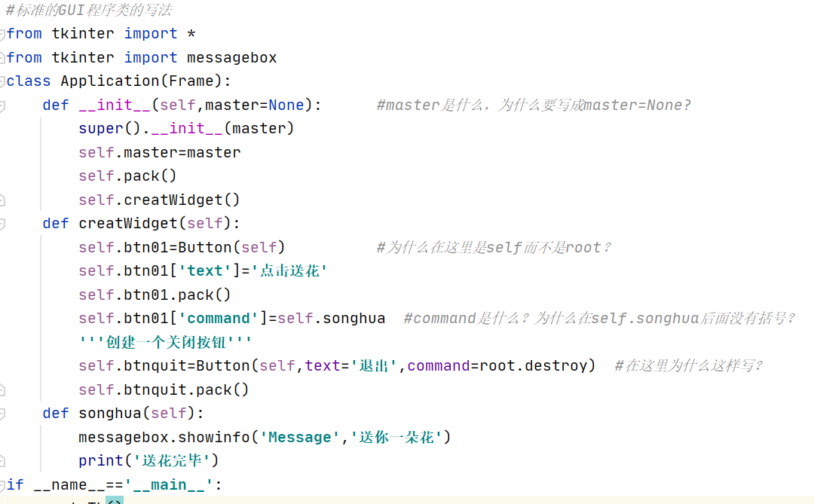The image size is (814, 504).
Task: Collapse the class Application fold marker
Action: click(x=2, y=81)
